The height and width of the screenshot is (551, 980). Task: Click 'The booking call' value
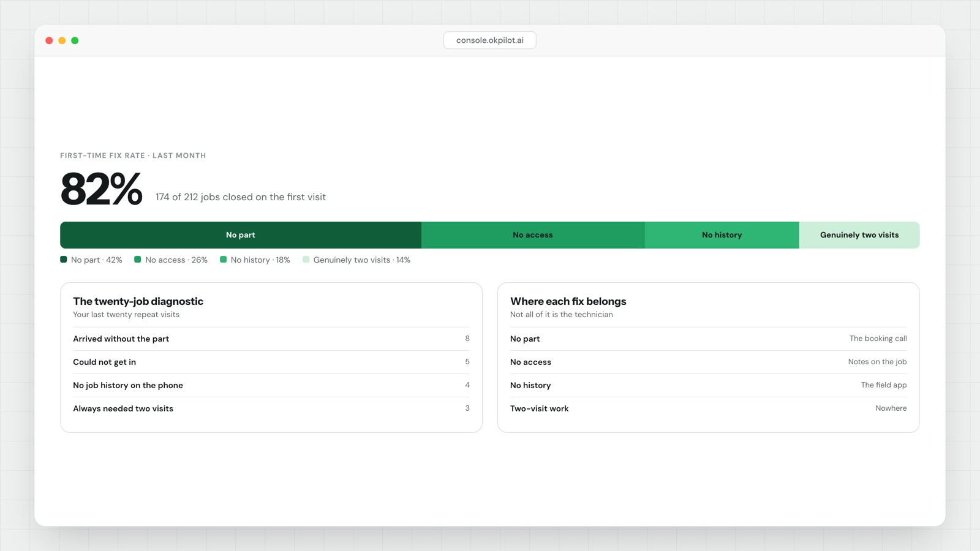click(x=878, y=339)
